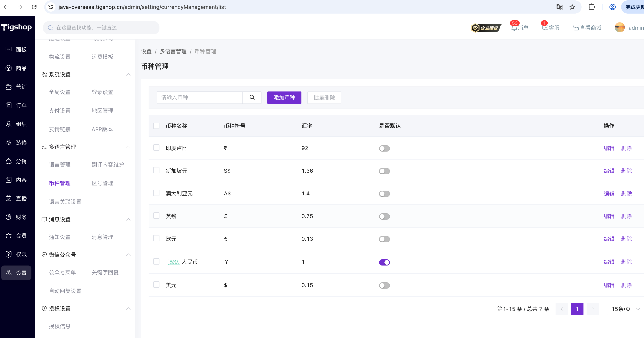Delete the 美元 currency row

[x=626, y=285]
